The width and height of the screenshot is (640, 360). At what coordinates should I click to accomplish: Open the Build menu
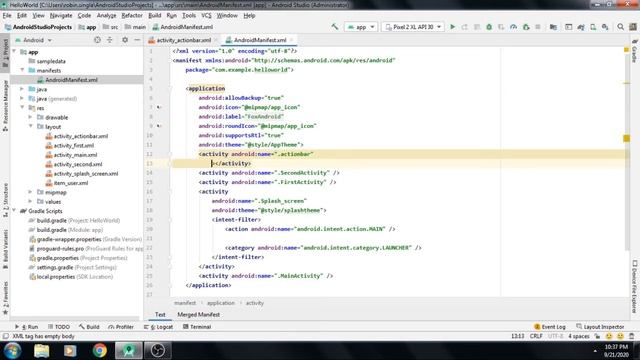point(154,16)
